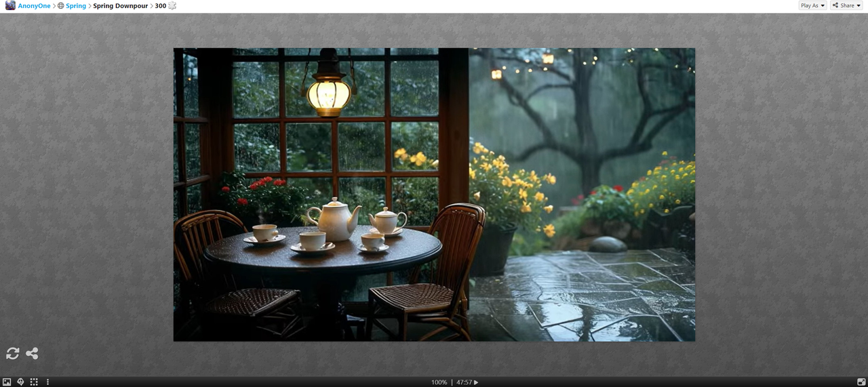Click the dotted grid arrange icon
Viewport: 868px width, 387px height.
[x=34, y=382]
